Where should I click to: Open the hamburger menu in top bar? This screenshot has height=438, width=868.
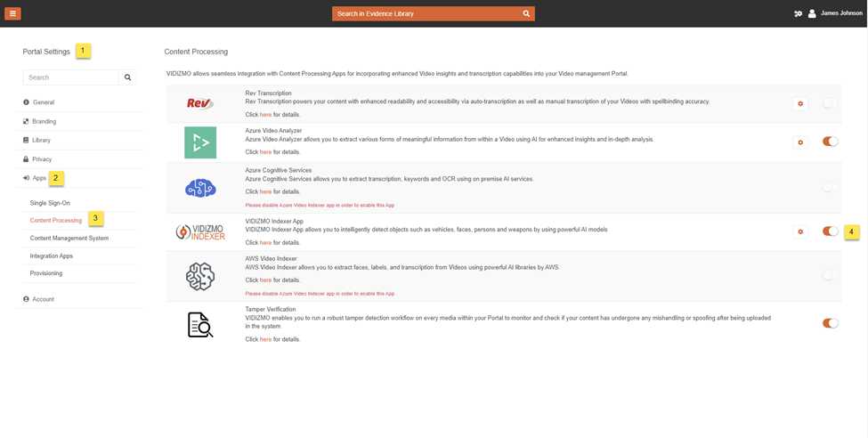point(13,13)
